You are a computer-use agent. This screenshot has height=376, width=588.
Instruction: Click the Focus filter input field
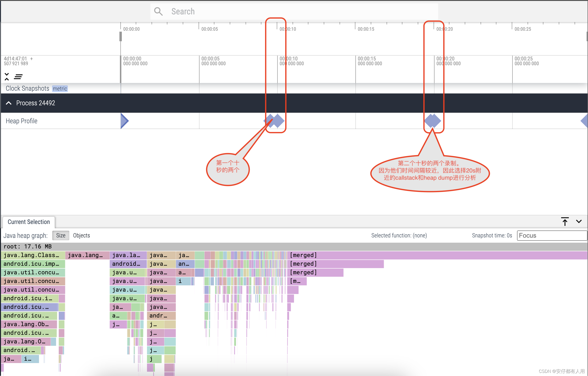(x=552, y=236)
